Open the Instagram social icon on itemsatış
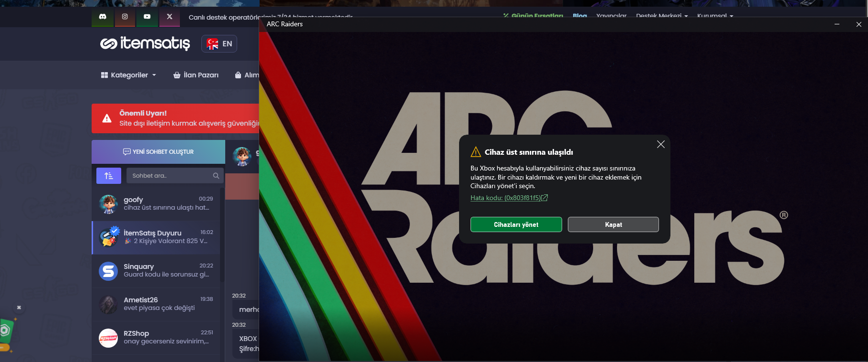 click(125, 17)
